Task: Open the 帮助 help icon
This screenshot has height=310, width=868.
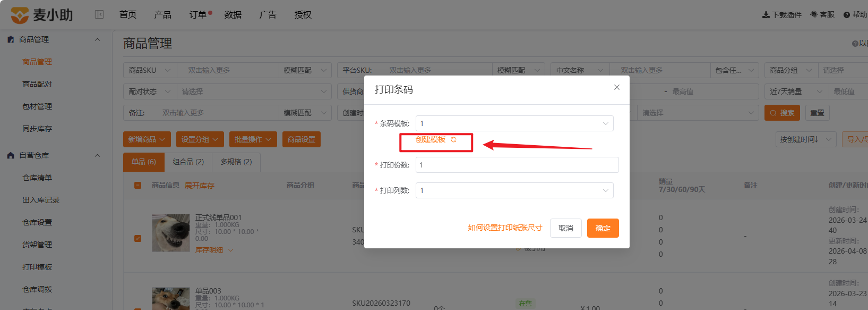Action: pos(847,15)
